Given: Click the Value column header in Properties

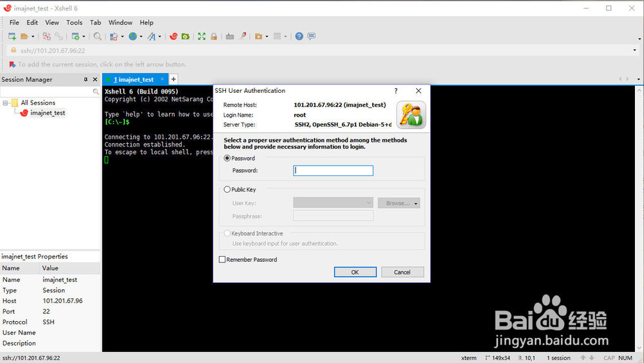Looking at the screenshot, I should pyautogui.click(x=70, y=268).
